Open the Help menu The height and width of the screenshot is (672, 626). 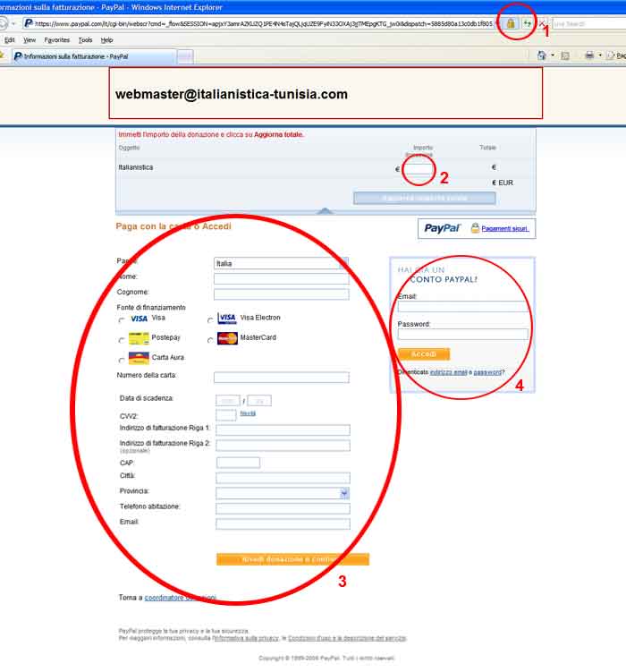pyautogui.click(x=106, y=40)
